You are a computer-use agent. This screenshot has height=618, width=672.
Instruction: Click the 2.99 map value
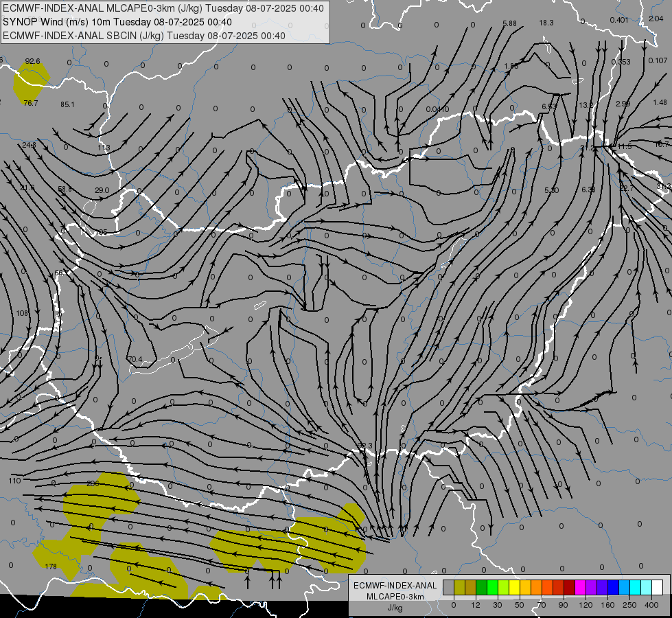tap(623, 104)
